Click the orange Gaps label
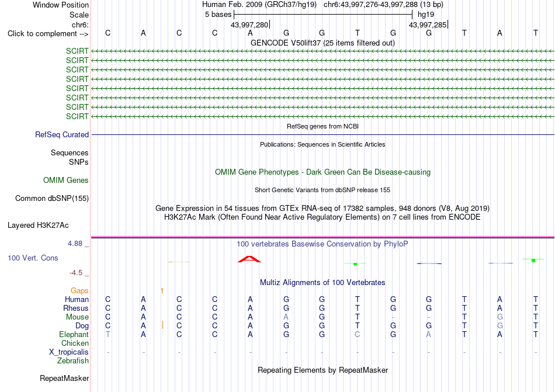 [79, 290]
